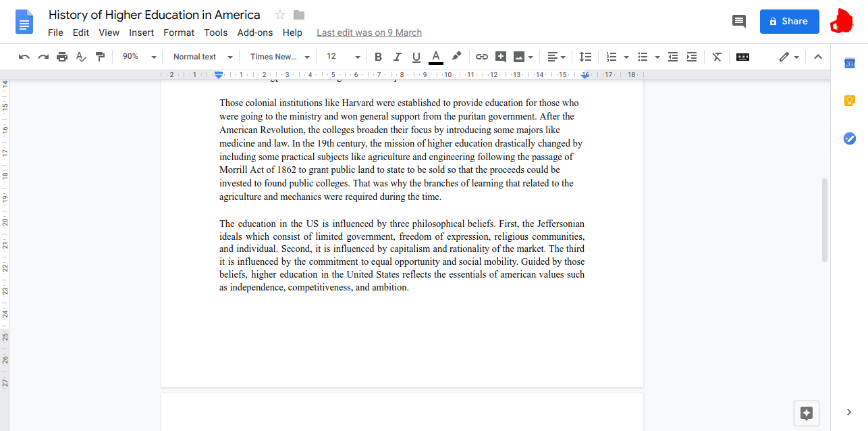868x431 pixels.
Task: Clear formatting
Action: (x=717, y=57)
